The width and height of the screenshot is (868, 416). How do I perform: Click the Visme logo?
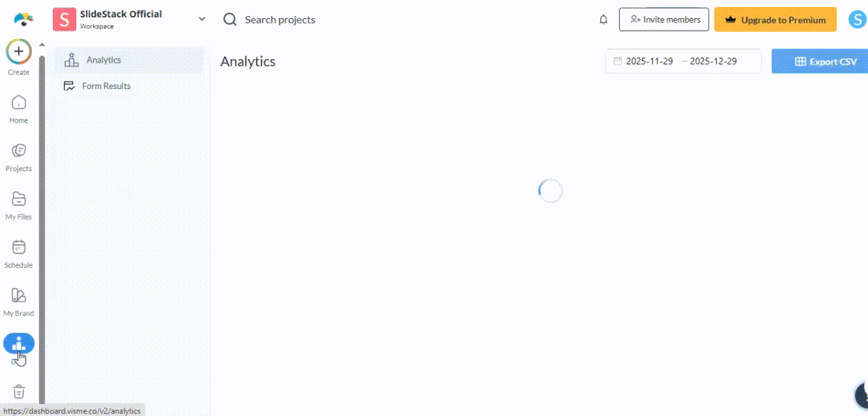click(x=24, y=19)
